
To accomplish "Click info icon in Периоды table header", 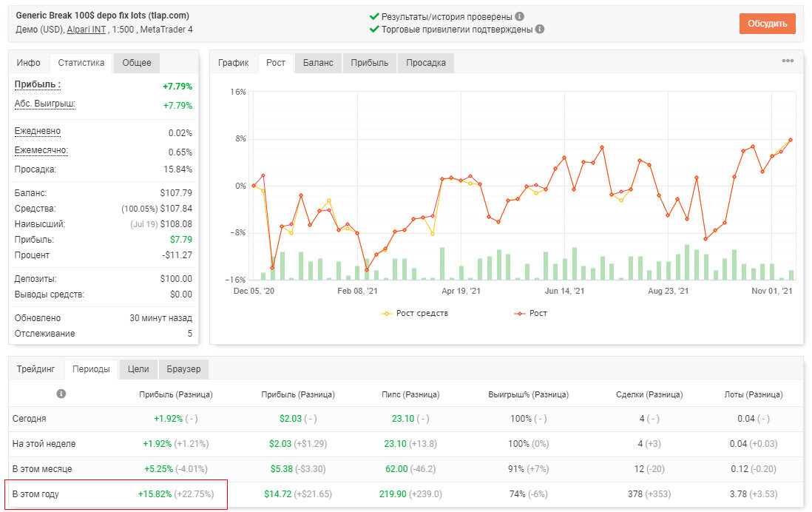I will point(61,394).
